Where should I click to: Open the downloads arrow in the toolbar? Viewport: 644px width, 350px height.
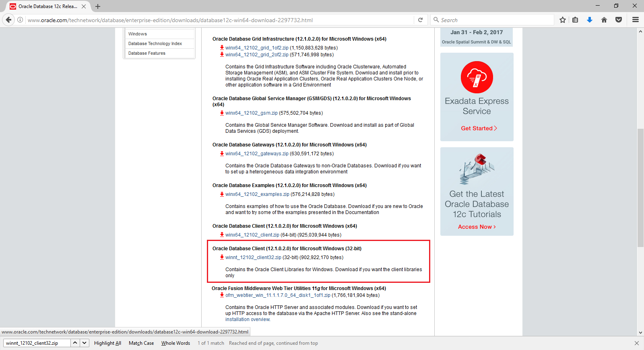[x=590, y=20]
